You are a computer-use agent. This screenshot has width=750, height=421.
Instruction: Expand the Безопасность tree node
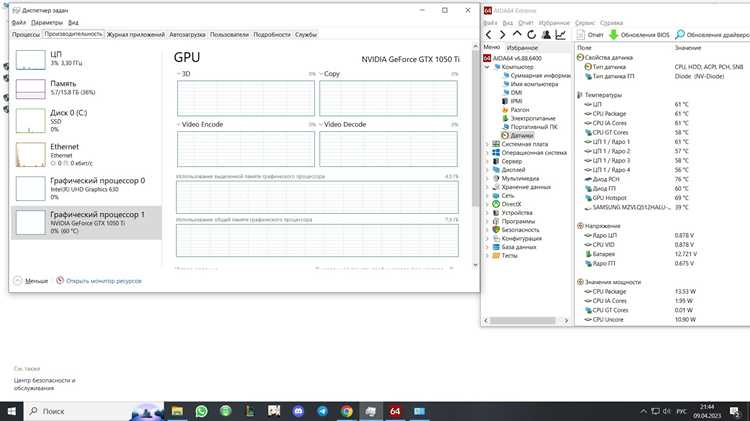487,230
